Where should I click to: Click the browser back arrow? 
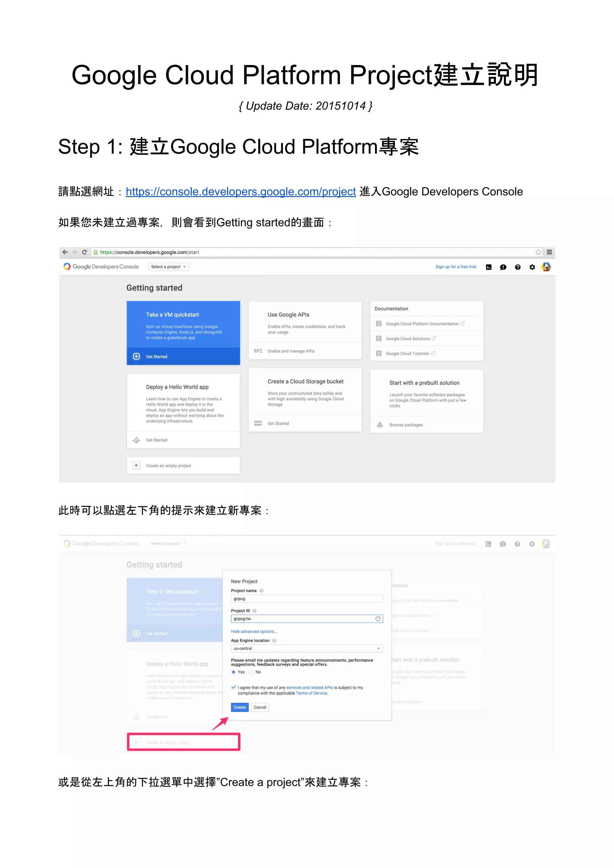click(65, 252)
